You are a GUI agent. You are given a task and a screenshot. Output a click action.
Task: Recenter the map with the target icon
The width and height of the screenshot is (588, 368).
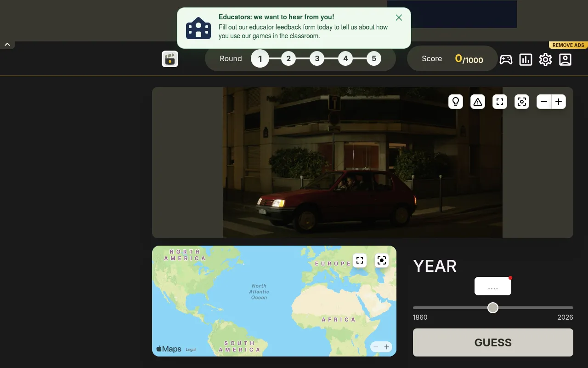(x=382, y=260)
